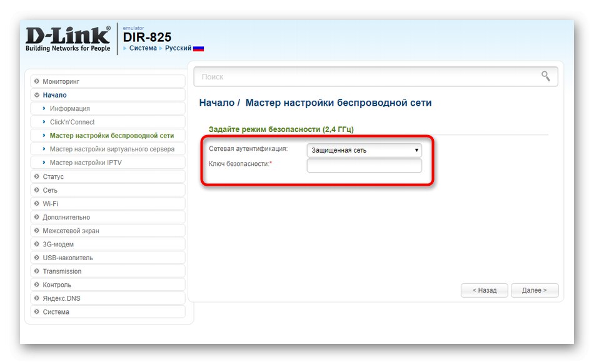Expand the USB-накопитель section
594x364 pixels.
(x=108, y=258)
